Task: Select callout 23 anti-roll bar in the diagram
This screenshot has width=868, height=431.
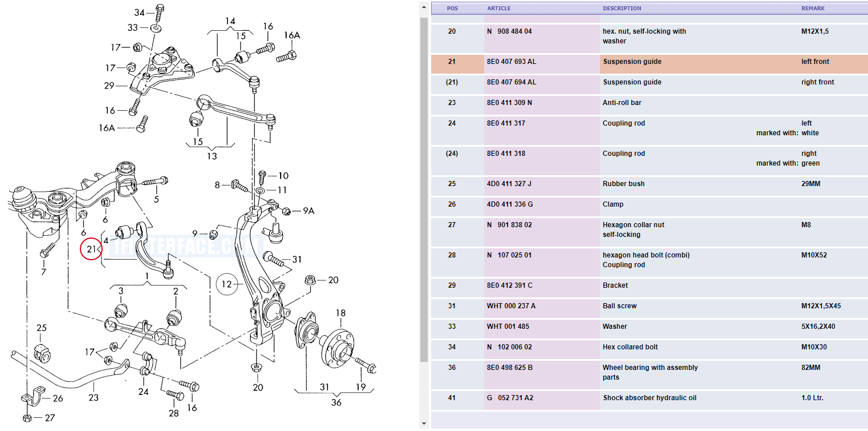Action: [x=94, y=398]
